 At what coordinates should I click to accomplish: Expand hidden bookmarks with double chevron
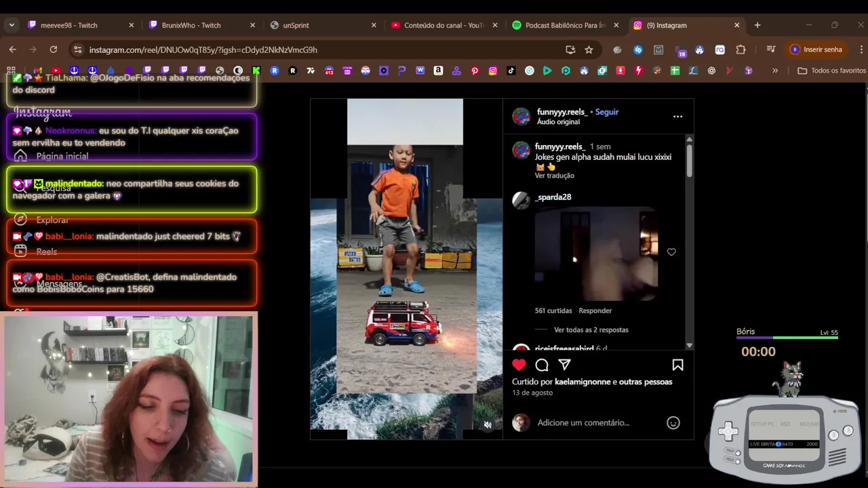[x=775, y=70]
